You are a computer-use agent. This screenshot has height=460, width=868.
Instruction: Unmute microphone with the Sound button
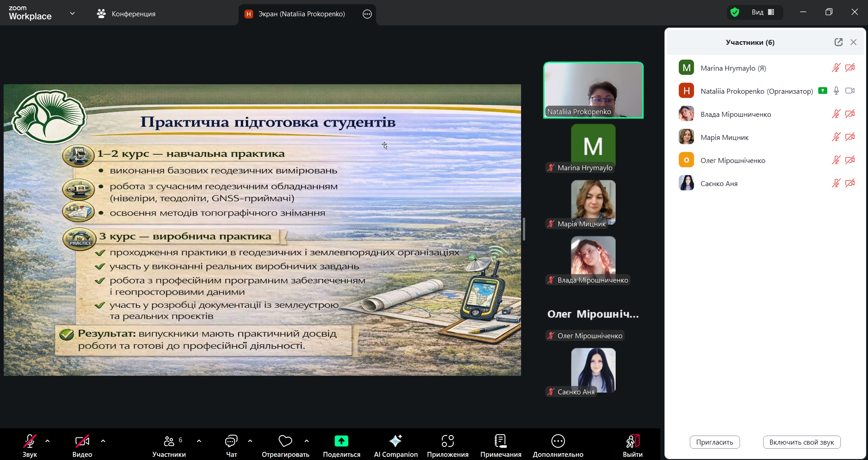click(30, 446)
